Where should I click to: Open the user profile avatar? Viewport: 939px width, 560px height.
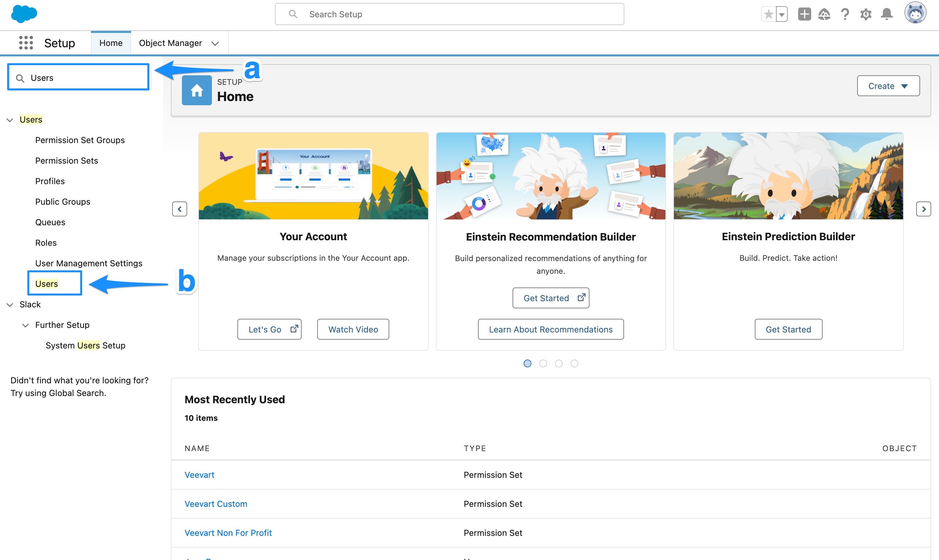point(916,12)
